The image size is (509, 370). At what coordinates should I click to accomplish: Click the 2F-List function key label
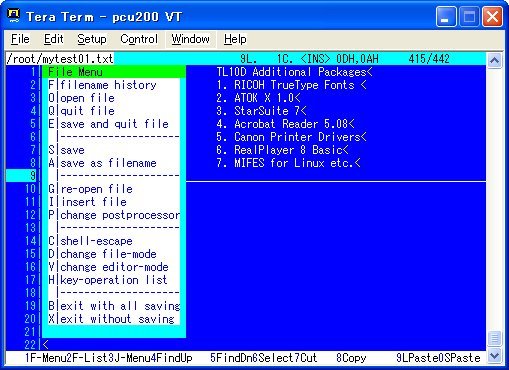tap(87, 358)
